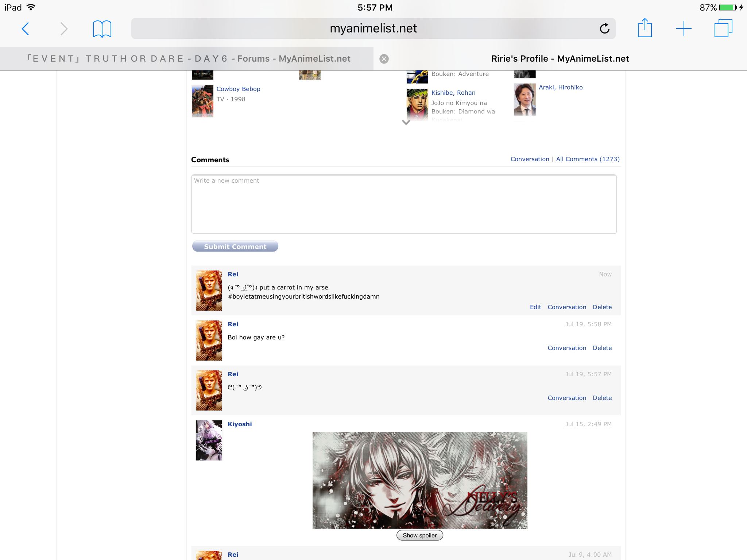Tap the Safari back arrow
Viewport: 747px width, 560px height.
click(x=25, y=29)
